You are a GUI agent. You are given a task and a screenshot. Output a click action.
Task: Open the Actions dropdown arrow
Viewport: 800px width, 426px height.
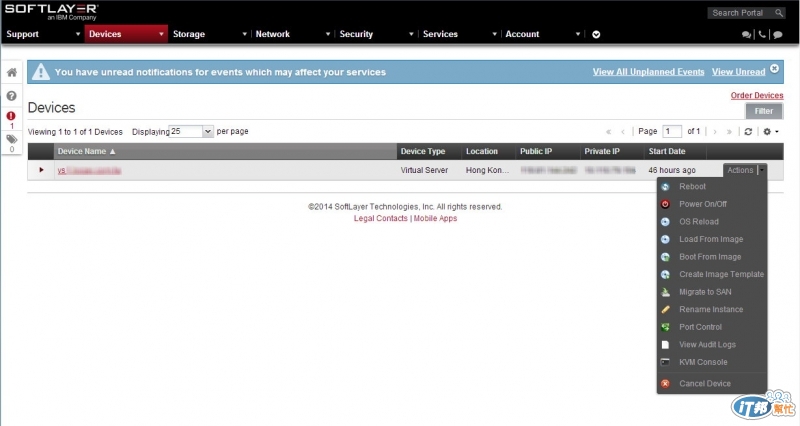coord(762,170)
